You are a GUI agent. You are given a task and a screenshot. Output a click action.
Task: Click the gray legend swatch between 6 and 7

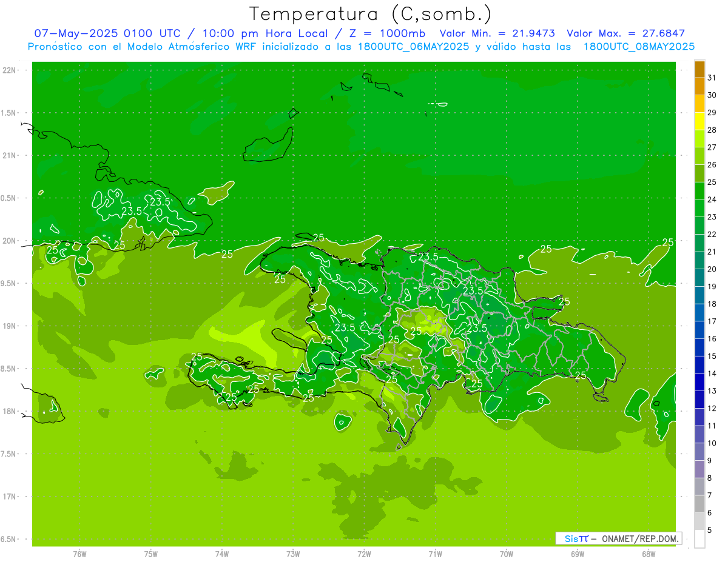click(699, 504)
